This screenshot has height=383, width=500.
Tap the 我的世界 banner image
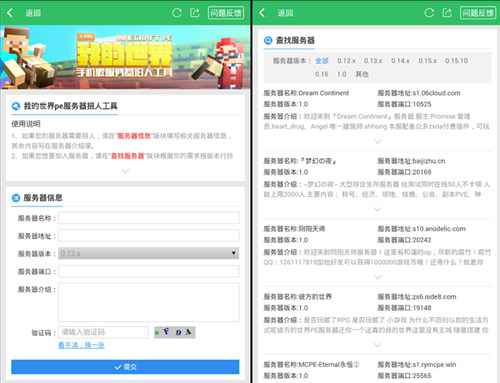click(x=125, y=57)
